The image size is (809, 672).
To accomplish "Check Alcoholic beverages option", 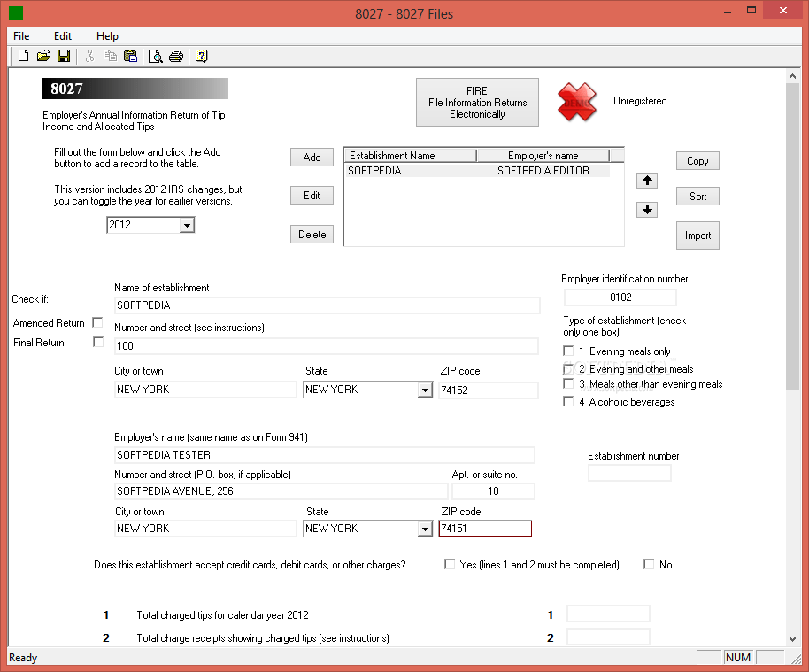I will click(568, 401).
